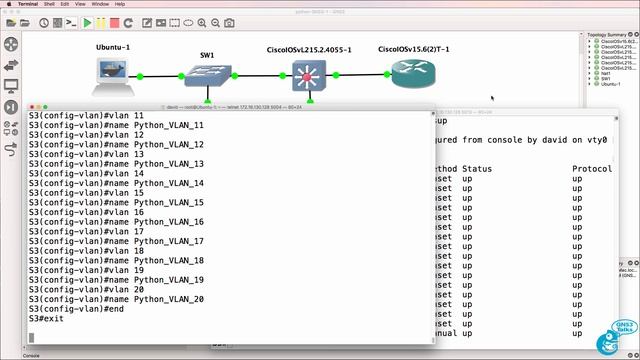The height and width of the screenshot is (360, 640).
Task: Browse routers in the device sidebar
Action: 11,44
